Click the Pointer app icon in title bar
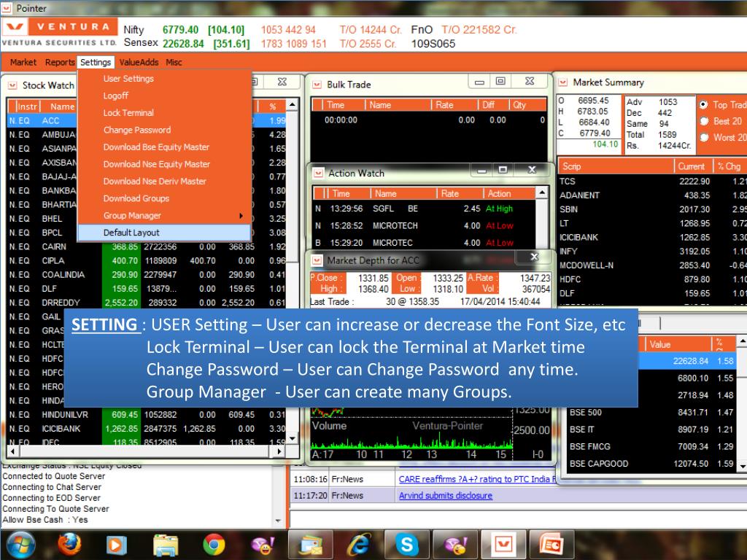 click(6, 7)
